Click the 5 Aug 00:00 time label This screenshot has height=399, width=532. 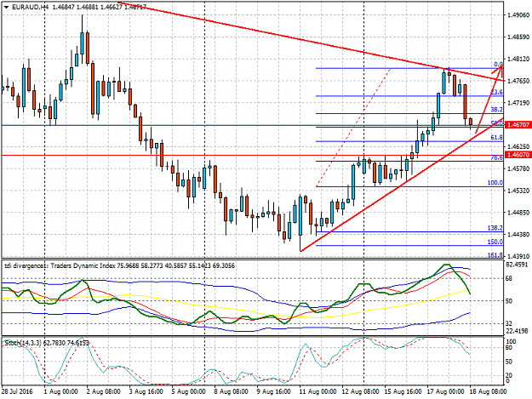pos(188,391)
